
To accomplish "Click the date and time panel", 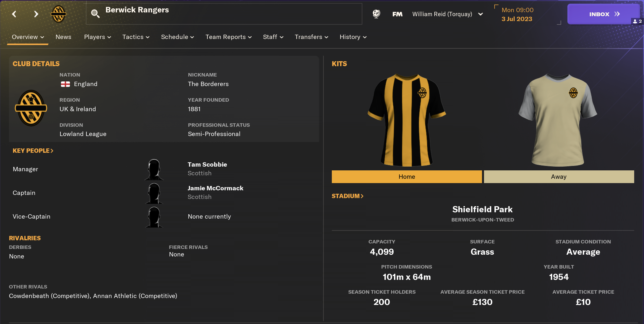I will (527, 14).
